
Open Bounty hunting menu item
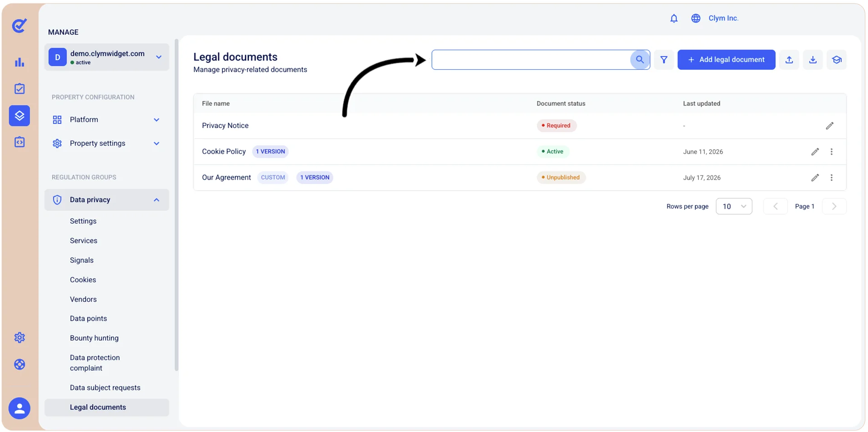coord(94,338)
